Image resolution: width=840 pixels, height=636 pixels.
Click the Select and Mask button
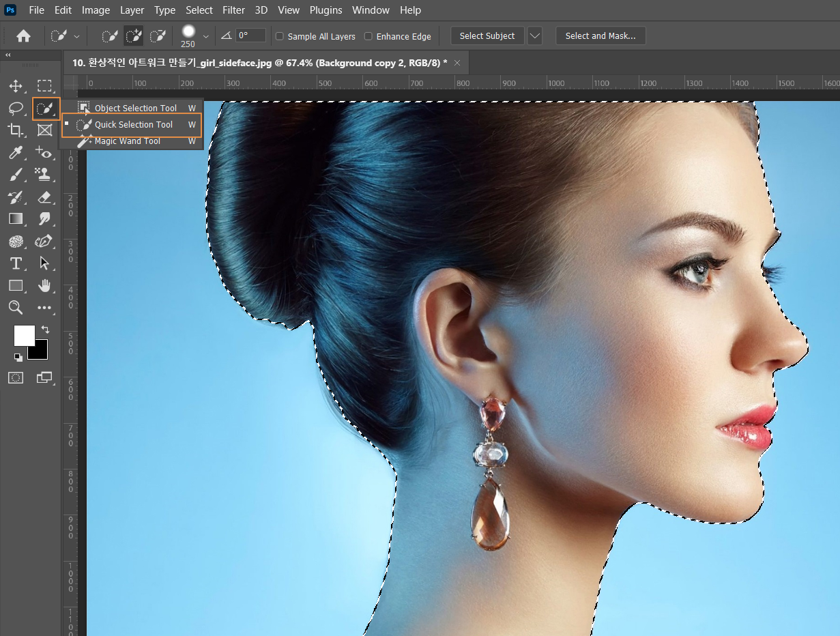600,36
